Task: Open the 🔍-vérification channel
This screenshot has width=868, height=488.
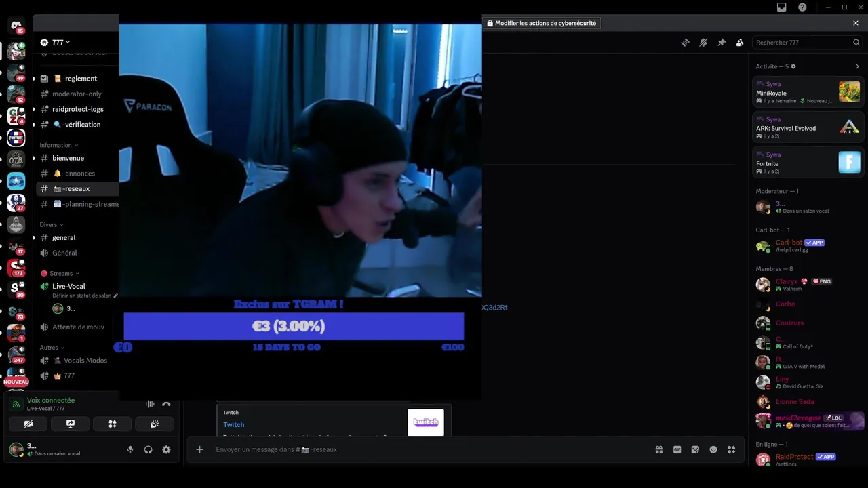Action: 77,125
